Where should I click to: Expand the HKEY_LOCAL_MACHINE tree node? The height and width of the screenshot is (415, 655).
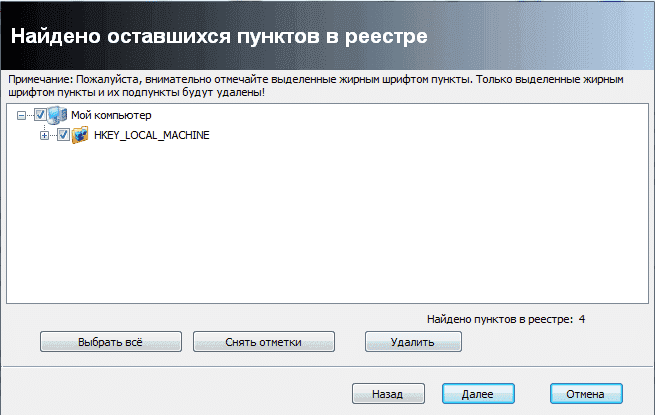(x=44, y=135)
